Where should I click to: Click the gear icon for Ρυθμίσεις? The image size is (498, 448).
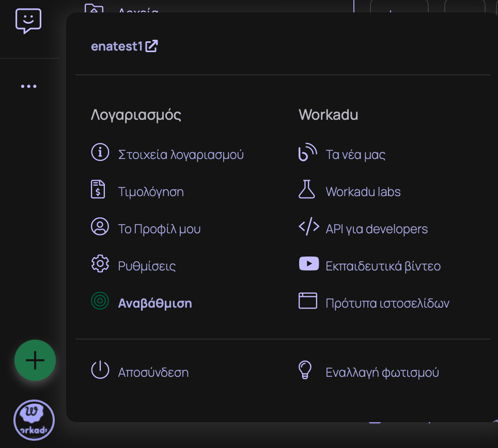tap(100, 264)
